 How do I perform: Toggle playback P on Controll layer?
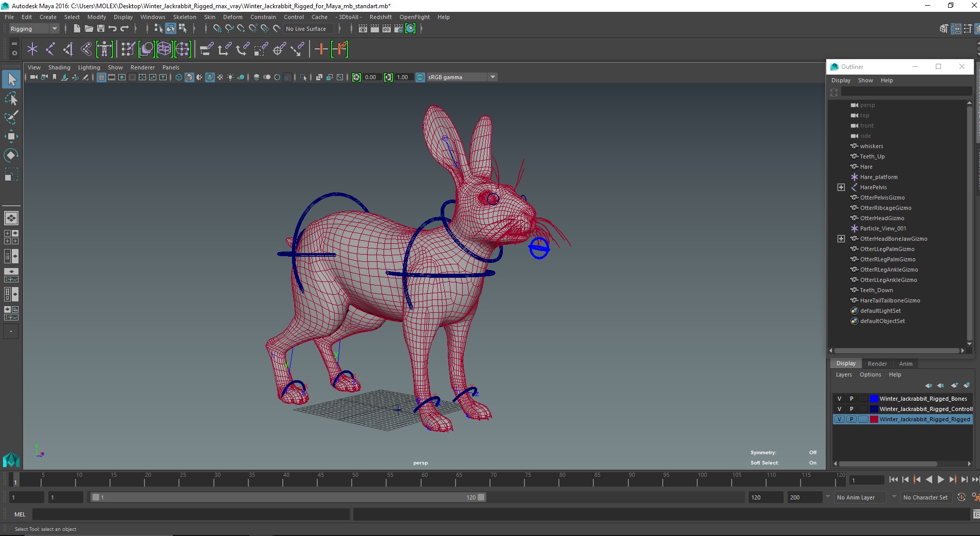pos(851,409)
